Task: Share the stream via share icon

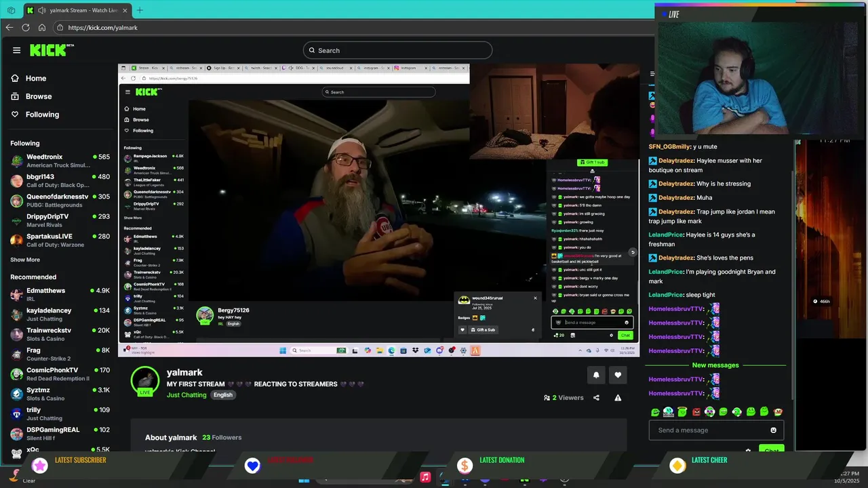Action: coord(596,398)
